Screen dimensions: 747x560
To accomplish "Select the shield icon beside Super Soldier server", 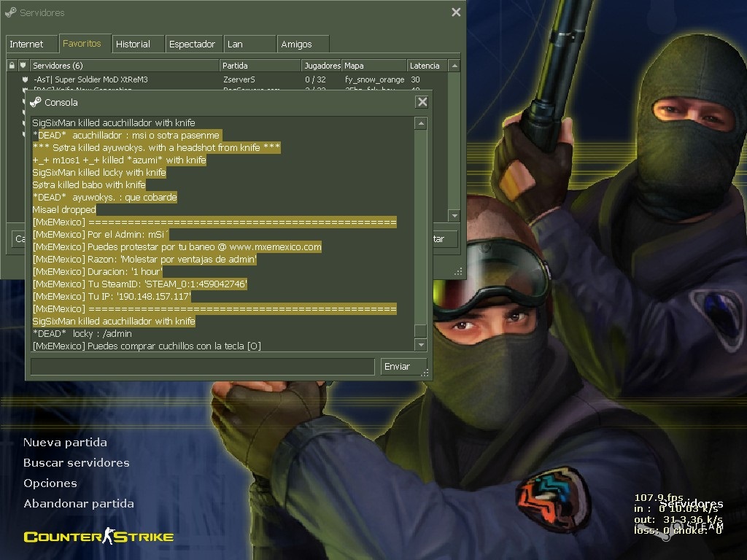I will pyautogui.click(x=25, y=79).
